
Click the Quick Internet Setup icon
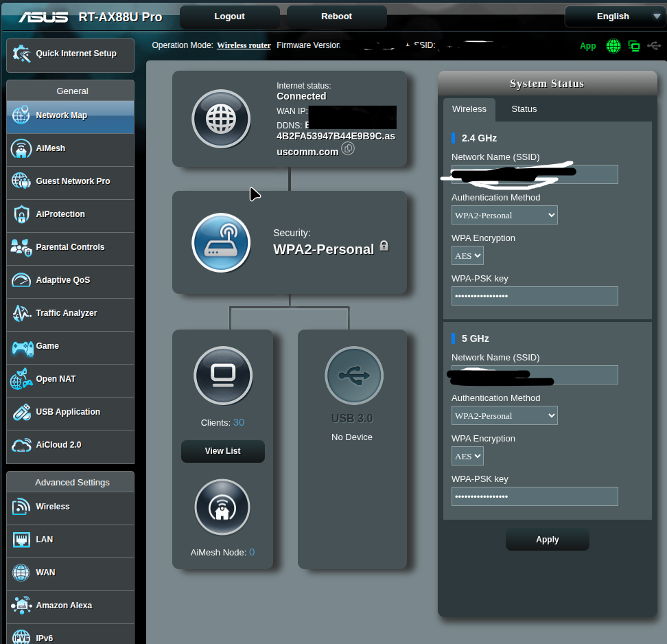pos(21,54)
